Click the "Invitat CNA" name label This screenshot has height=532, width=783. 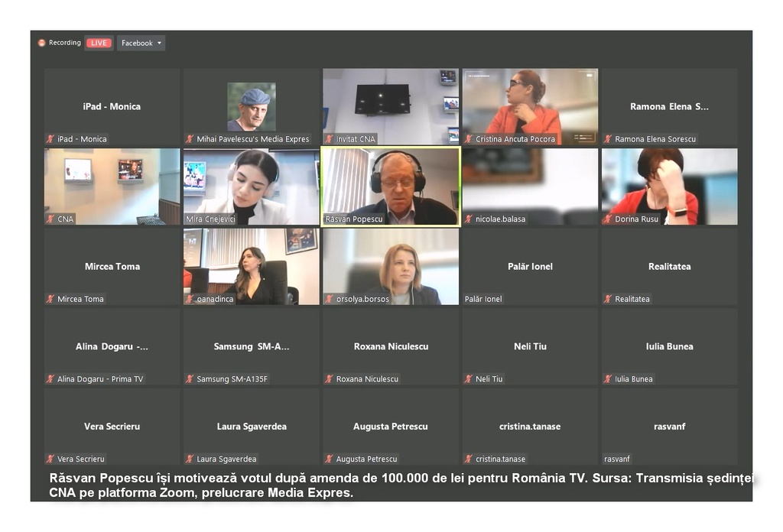pyautogui.click(x=356, y=139)
